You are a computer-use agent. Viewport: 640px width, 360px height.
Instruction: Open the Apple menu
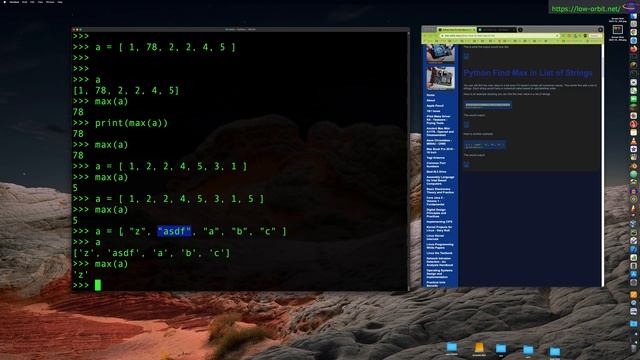[x=5, y=2]
